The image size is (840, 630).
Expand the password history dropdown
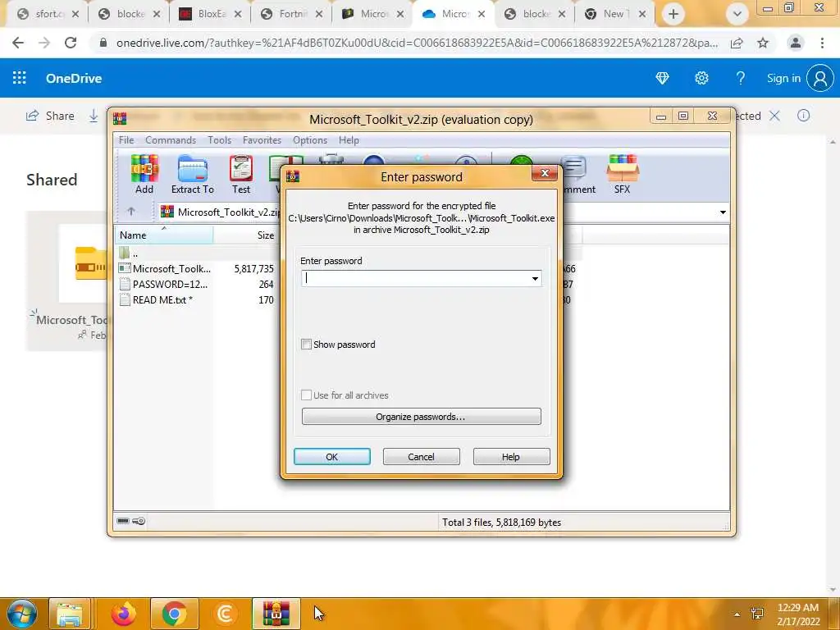[x=535, y=279]
